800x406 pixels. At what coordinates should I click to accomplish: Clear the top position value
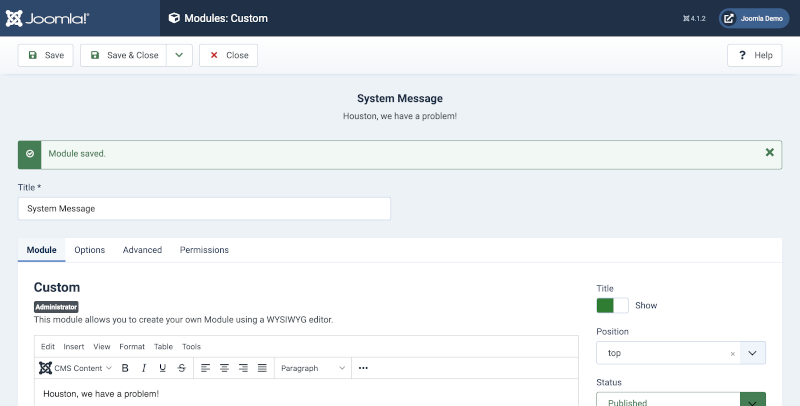733,353
